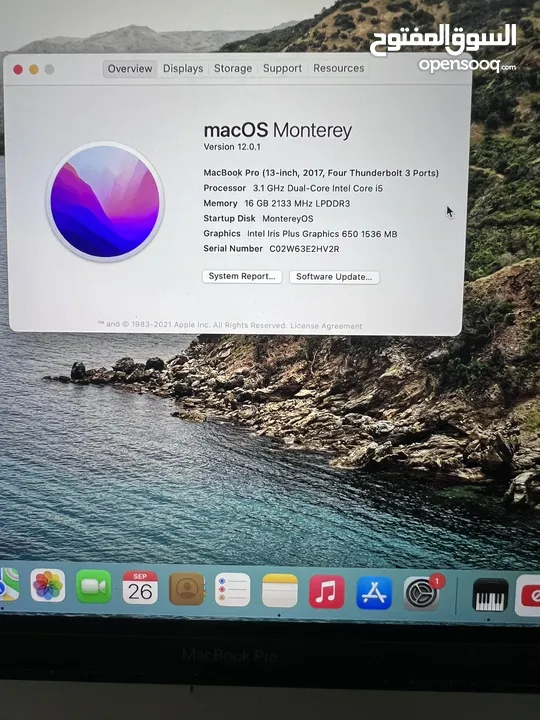
Task: Open the Storage tab
Action: pyautogui.click(x=233, y=69)
